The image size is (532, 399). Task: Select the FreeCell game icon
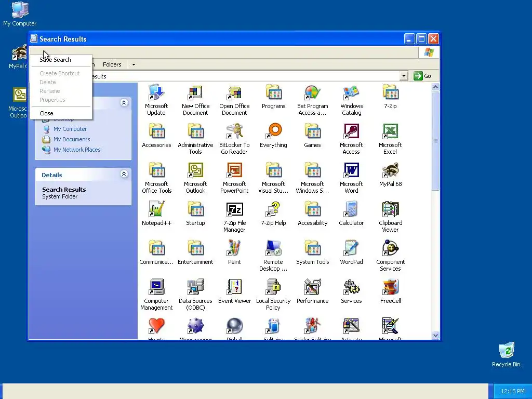click(391, 292)
